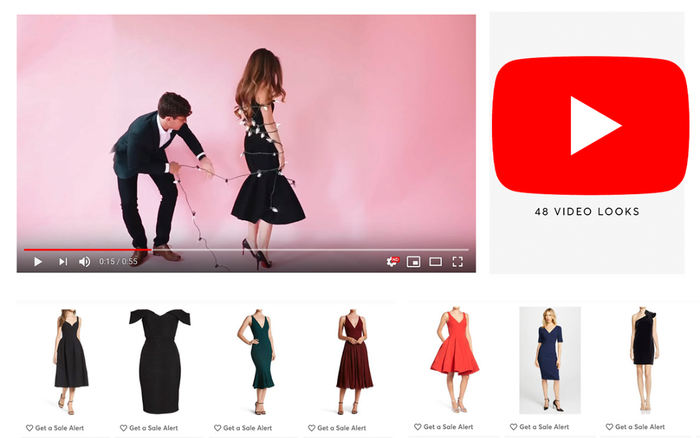Viewport: 700px width, 438px height.
Task: Click the 0:15 / 0:55 time display
Action: (118, 262)
